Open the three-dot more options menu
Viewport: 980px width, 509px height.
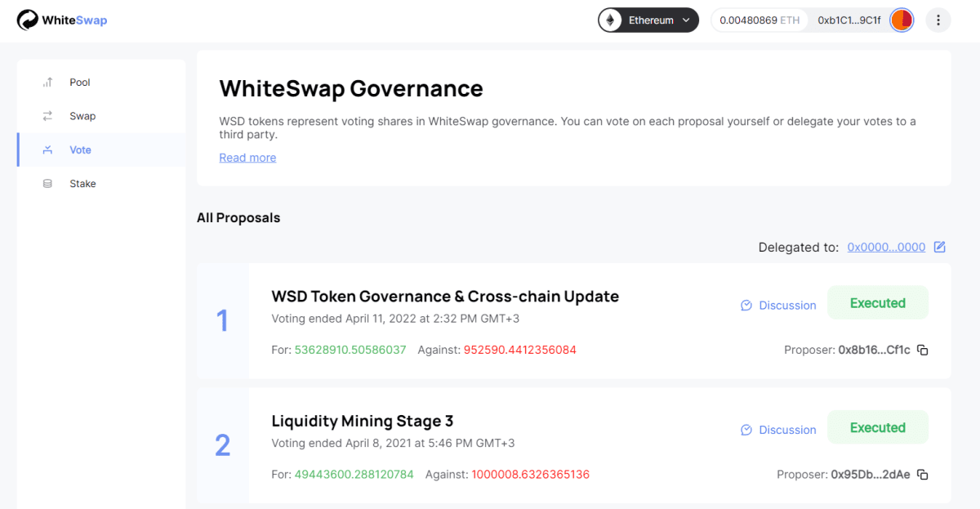click(938, 20)
